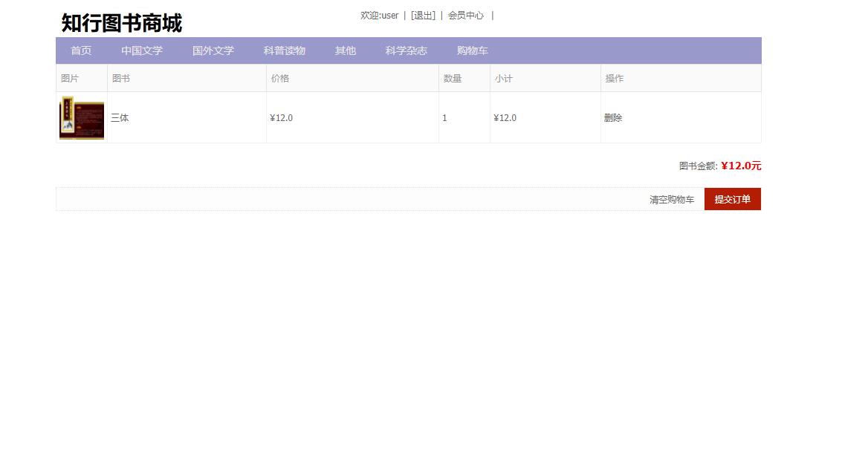Open the 三体 book detail via its title
The height and width of the screenshot is (476, 868).
point(120,117)
